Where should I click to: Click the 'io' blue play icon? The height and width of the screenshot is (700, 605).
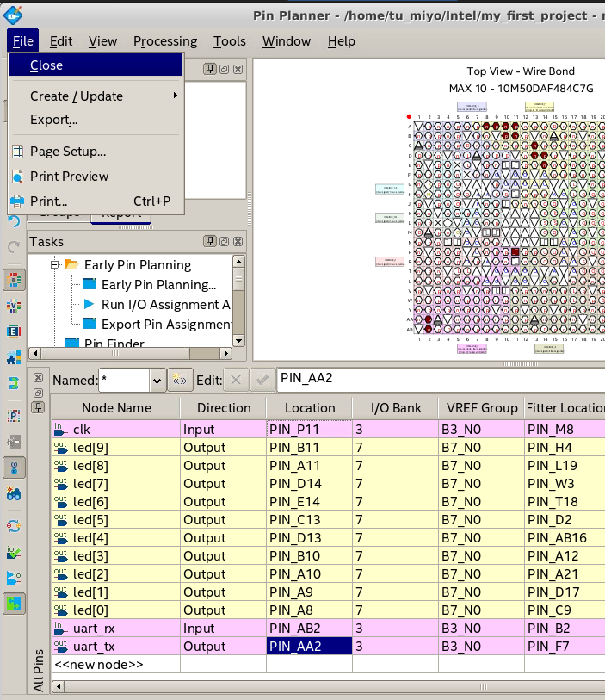click(14, 578)
